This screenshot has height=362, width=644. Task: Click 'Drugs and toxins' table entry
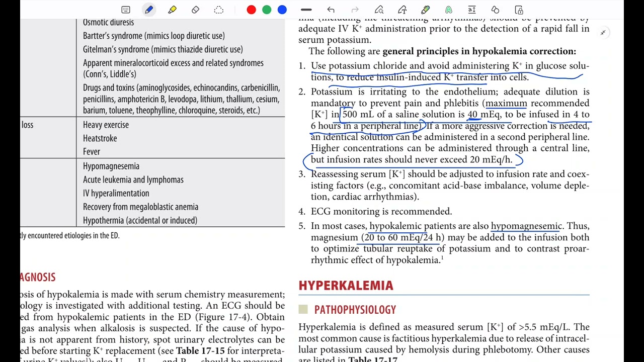[x=181, y=99]
